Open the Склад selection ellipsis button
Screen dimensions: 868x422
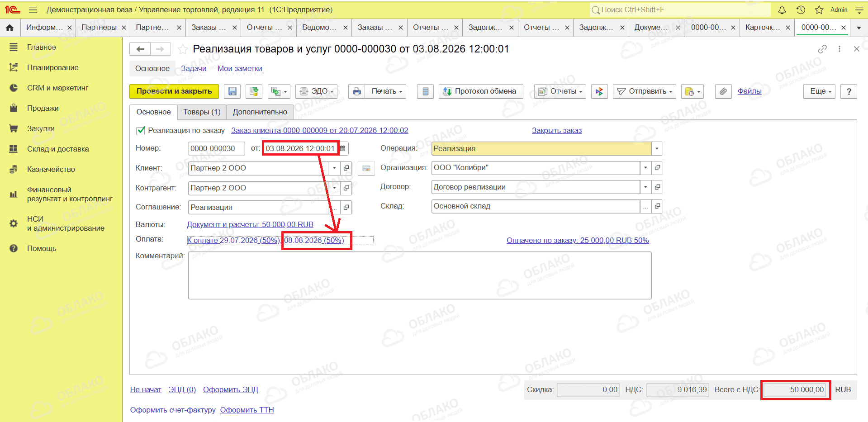[x=645, y=206]
